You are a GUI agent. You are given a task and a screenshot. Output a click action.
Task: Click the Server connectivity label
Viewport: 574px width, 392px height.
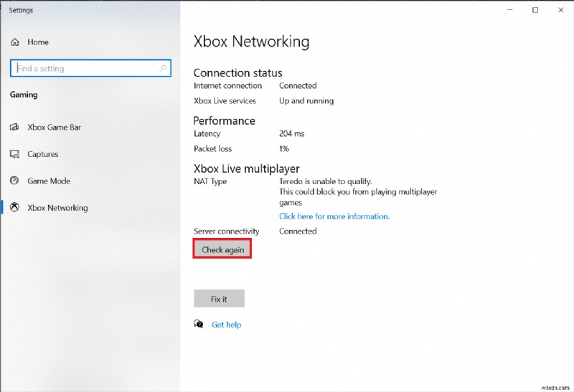(227, 231)
